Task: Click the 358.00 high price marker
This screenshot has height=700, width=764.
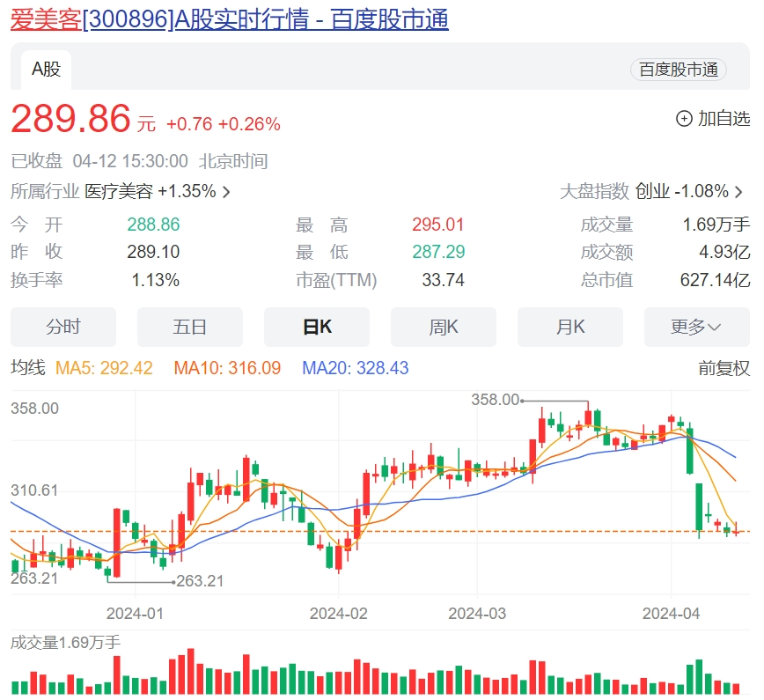Action: coord(496,400)
